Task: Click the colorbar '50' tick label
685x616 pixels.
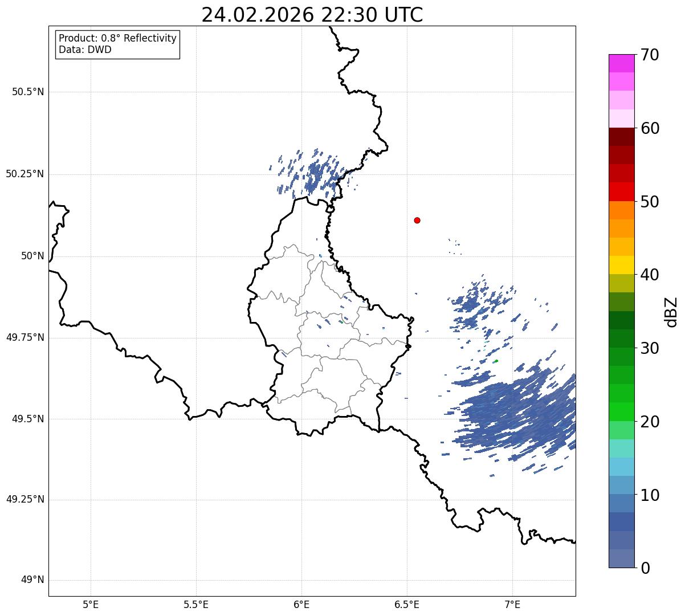Action: (650, 202)
